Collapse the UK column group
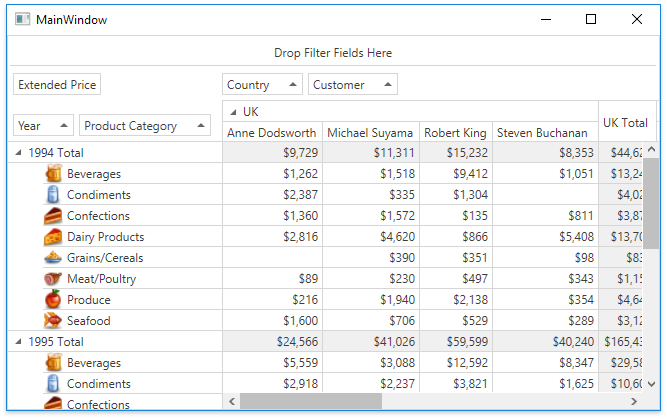Image resolution: width=667 pixels, height=419 pixels. tap(233, 112)
